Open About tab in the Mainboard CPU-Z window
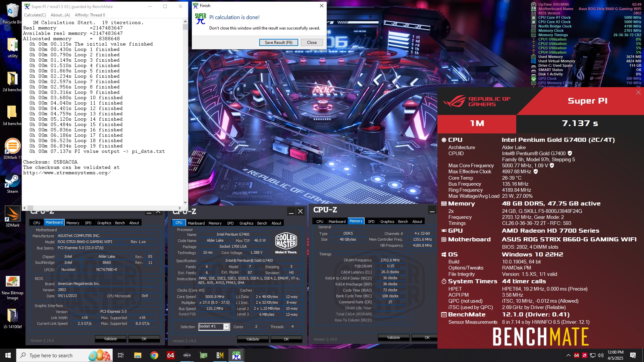The width and height of the screenshot is (644, 362). tap(134, 223)
